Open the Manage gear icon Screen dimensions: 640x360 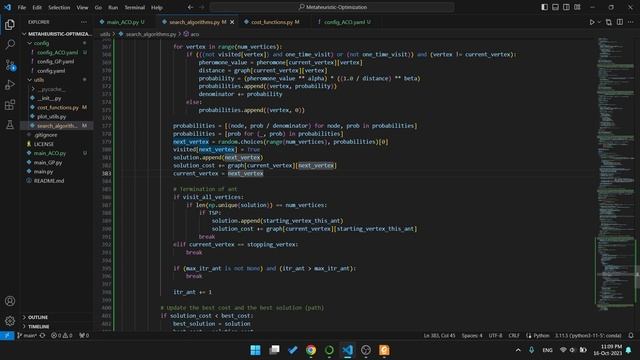coord(10,321)
